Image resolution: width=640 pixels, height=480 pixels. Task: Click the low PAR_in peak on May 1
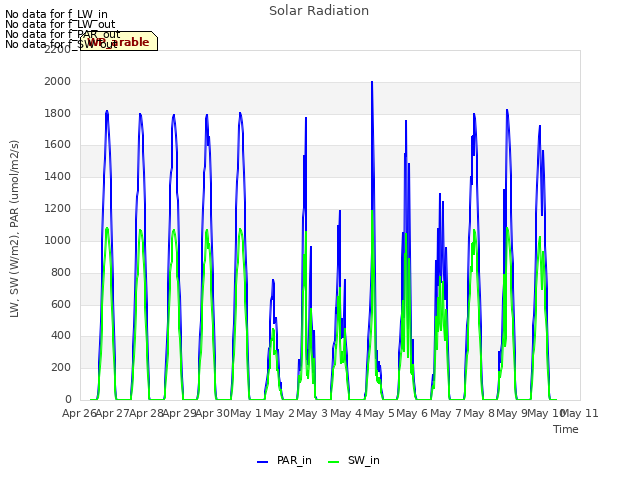[273, 281]
